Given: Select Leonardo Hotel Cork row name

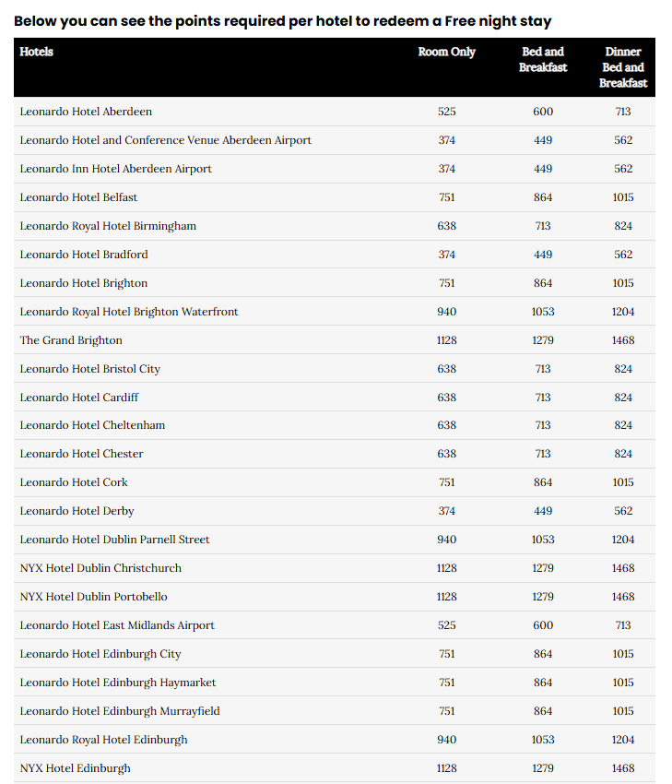Looking at the screenshot, I should (74, 482).
